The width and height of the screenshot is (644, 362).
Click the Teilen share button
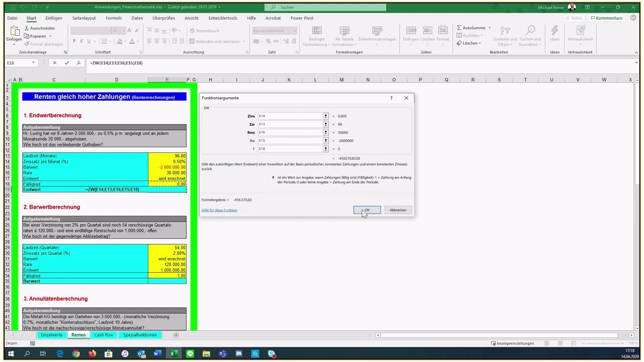pos(573,18)
